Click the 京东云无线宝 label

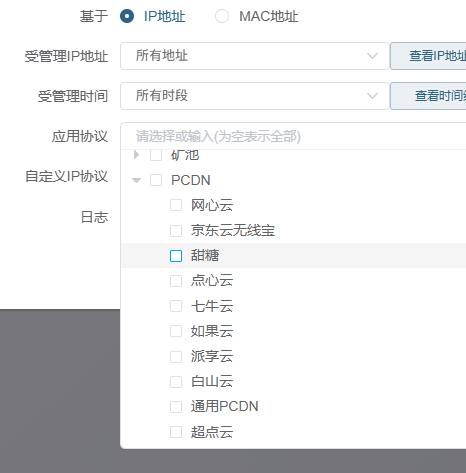point(233,231)
